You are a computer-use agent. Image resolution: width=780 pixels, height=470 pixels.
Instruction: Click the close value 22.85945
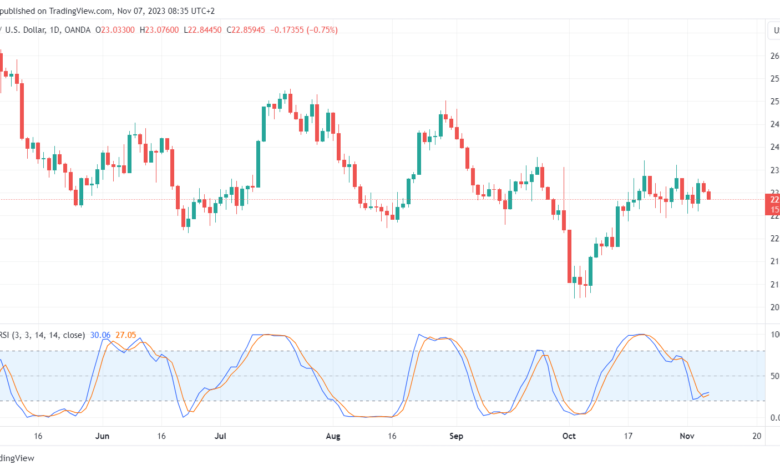(x=249, y=30)
